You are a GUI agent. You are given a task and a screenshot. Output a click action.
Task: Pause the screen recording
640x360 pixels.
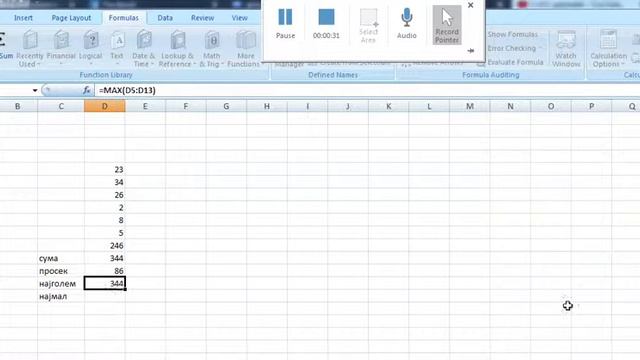285,24
